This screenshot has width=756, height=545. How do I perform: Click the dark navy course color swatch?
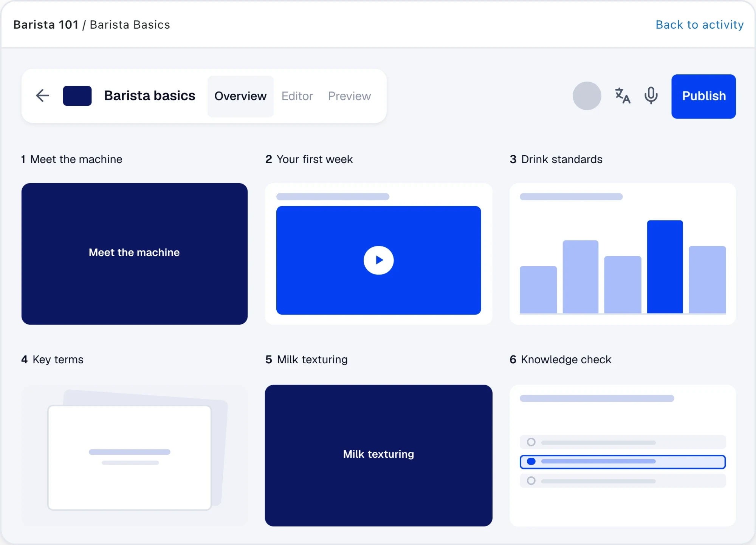[x=77, y=96]
